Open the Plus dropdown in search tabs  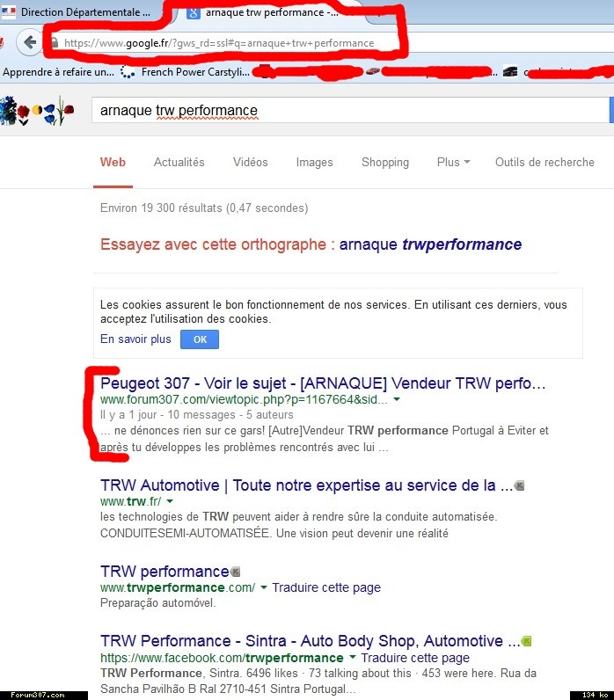(453, 162)
